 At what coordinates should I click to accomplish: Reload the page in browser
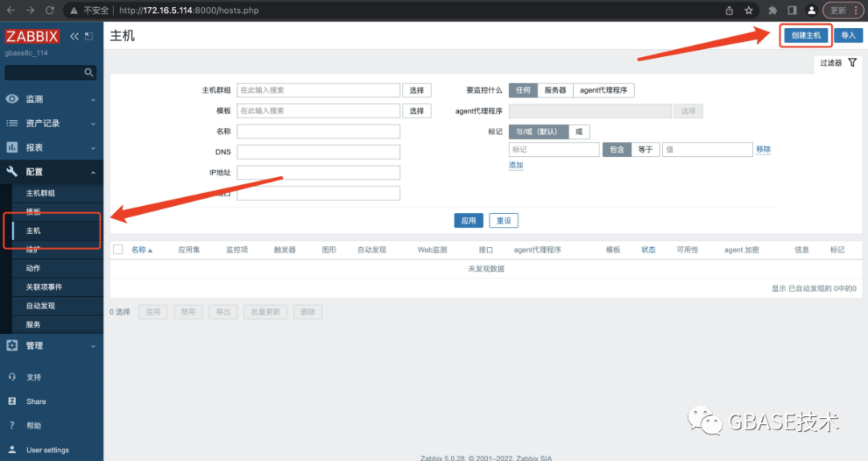point(49,10)
